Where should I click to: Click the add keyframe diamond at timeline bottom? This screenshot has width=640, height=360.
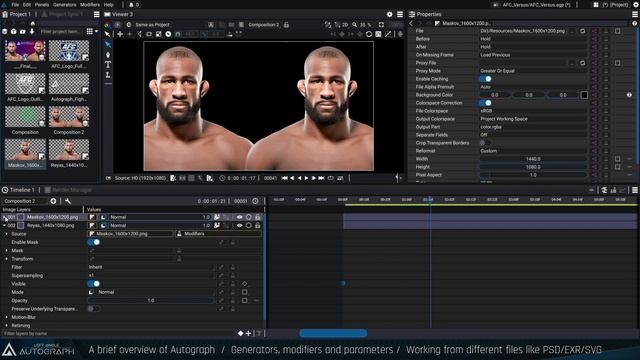(240, 333)
